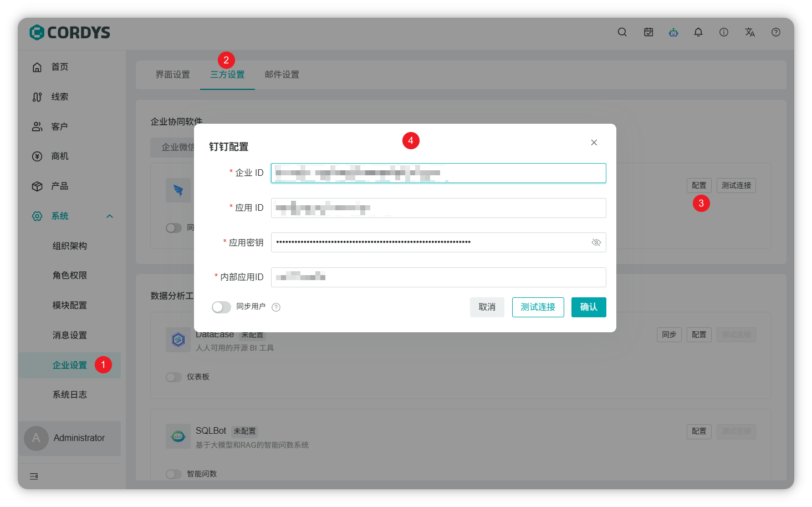Click the home icon beside 首页

click(x=37, y=67)
